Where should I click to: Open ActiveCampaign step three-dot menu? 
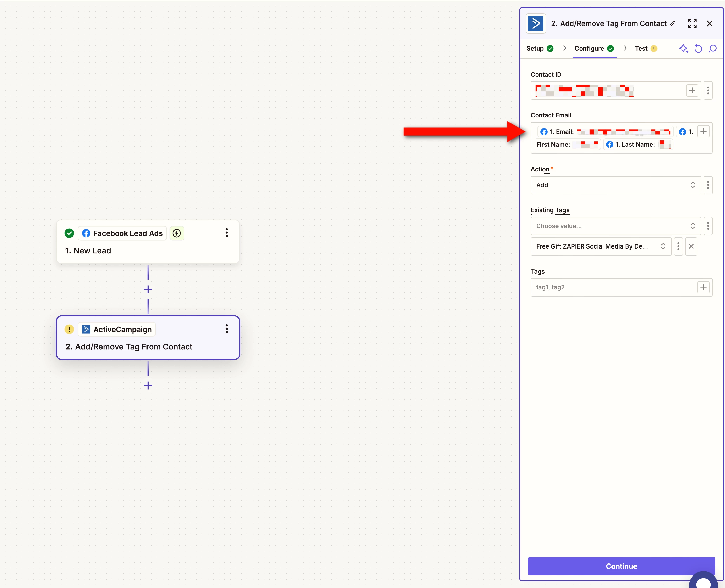[226, 328]
